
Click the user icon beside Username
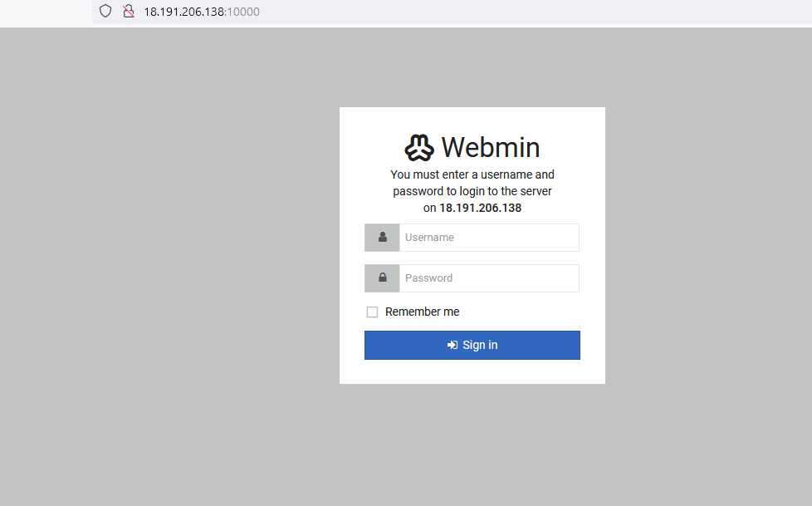click(x=382, y=238)
